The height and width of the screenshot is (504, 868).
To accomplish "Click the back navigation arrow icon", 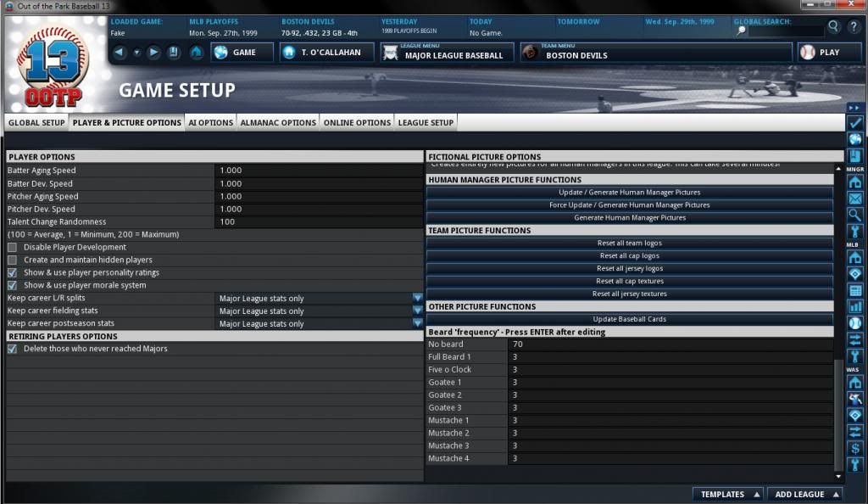I will coord(119,52).
